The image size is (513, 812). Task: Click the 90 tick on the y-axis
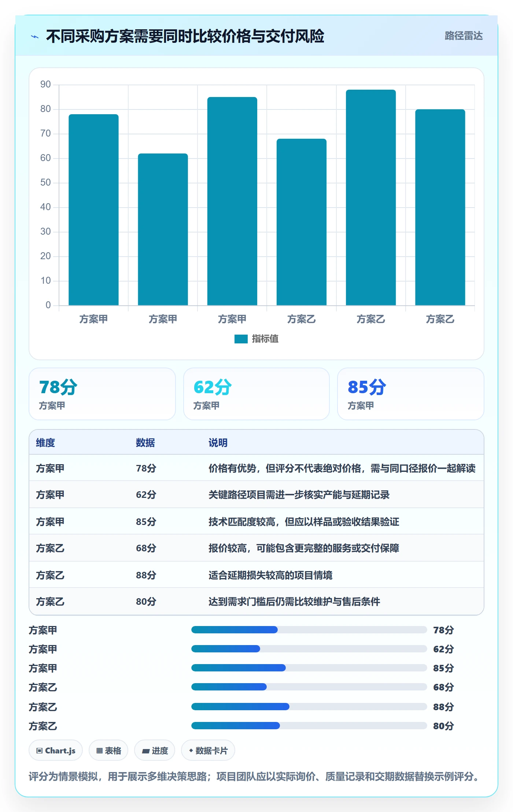click(x=45, y=85)
